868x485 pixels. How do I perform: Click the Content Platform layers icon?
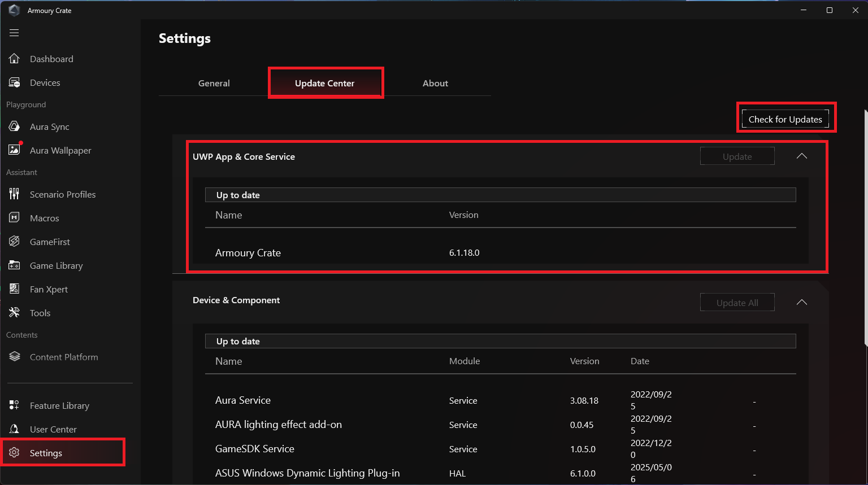click(x=14, y=357)
